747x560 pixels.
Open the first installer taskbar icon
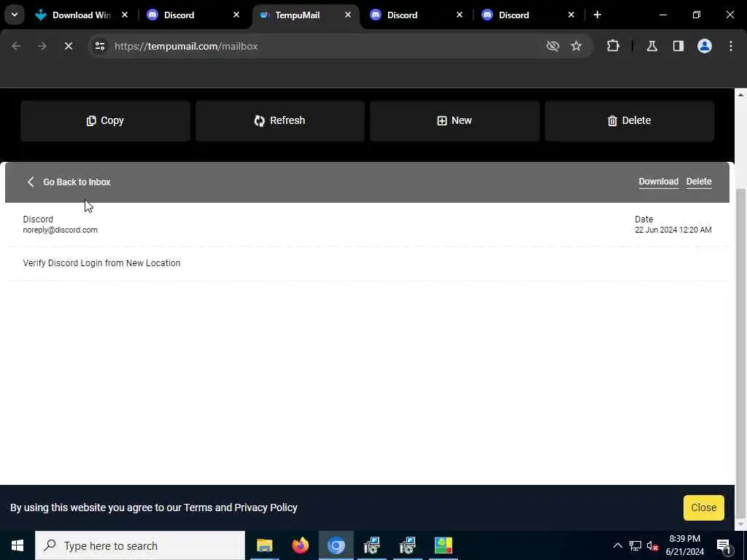[x=371, y=545]
